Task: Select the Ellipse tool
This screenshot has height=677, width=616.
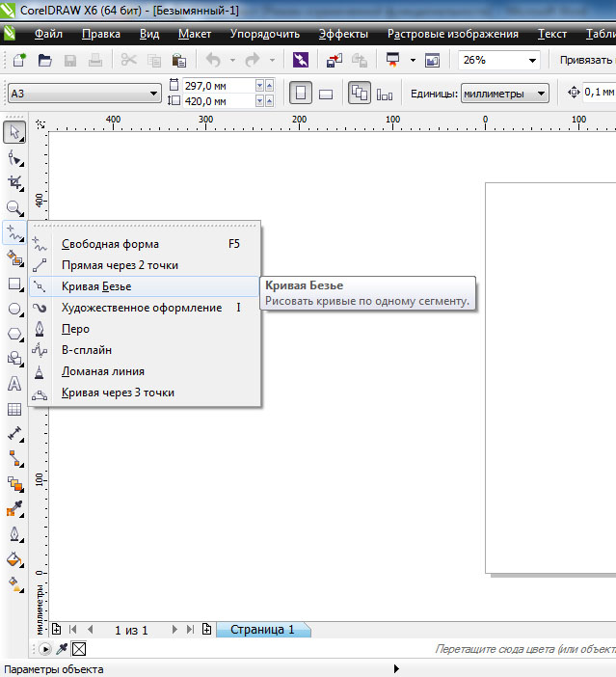Action: click(15, 310)
